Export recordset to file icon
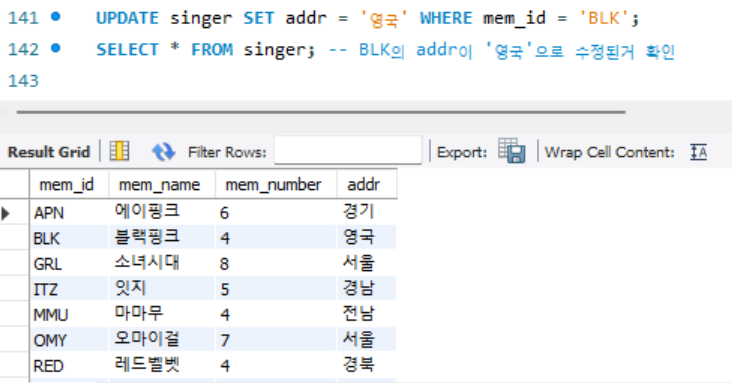Screen dimensions: 732x383 (512, 151)
